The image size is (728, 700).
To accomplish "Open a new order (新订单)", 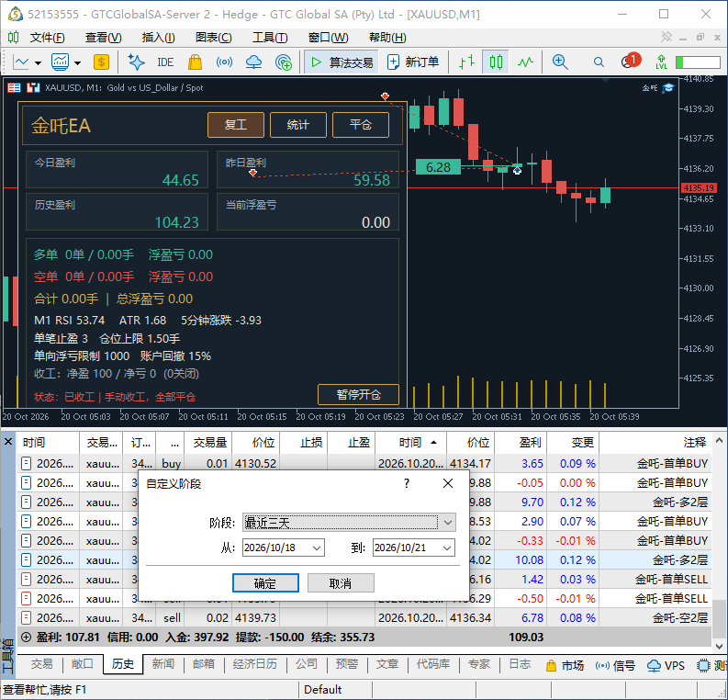I will (x=413, y=62).
